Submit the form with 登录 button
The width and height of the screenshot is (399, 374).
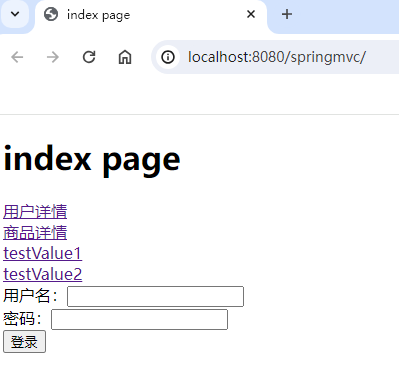24,342
